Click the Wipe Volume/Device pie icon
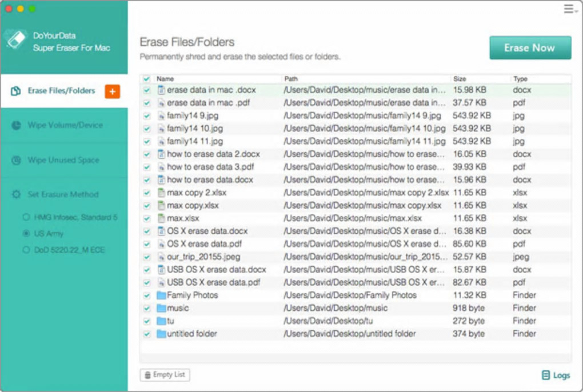 tap(16, 125)
